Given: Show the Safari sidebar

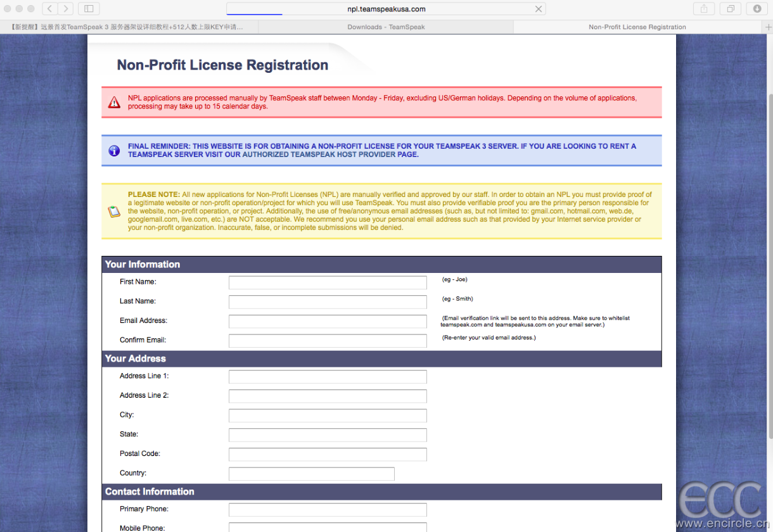Looking at the screenshot, I should tap(89, 9).
